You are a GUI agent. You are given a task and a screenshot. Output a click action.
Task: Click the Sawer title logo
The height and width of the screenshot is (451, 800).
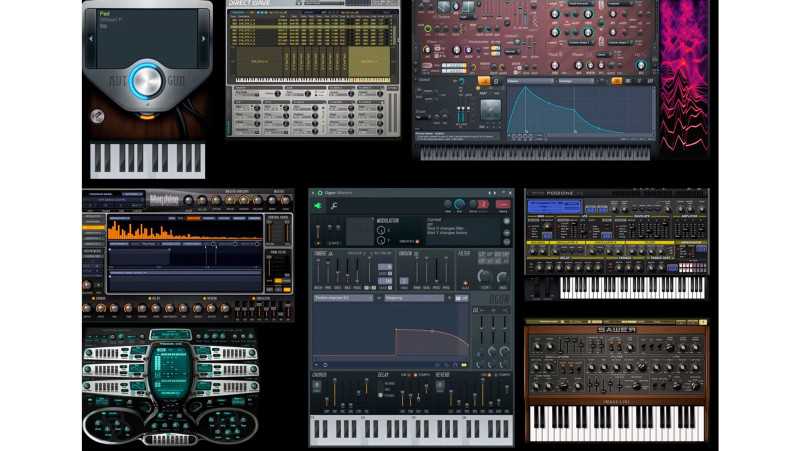point(616,331)
